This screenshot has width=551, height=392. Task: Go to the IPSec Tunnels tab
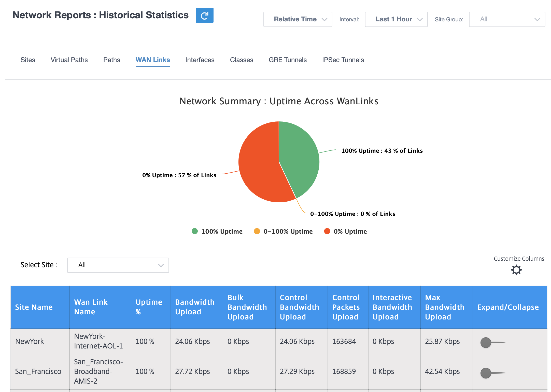point(343,60)
